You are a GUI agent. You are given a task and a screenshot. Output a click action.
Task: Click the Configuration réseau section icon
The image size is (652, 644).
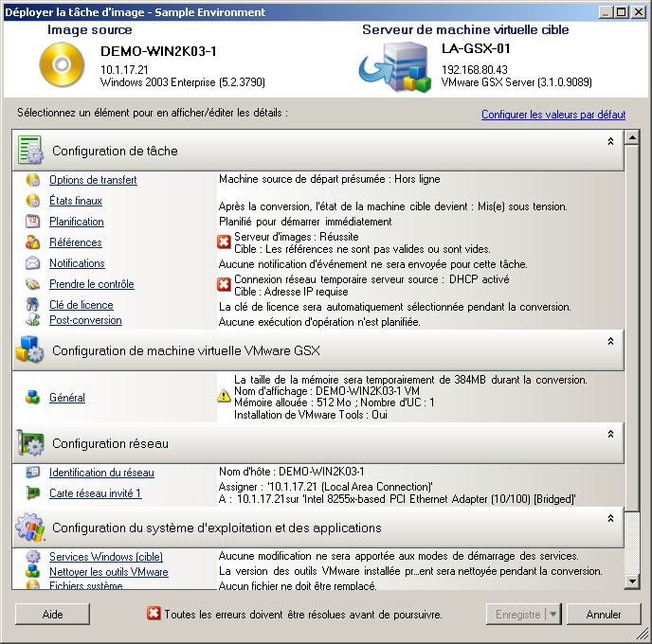30,443
